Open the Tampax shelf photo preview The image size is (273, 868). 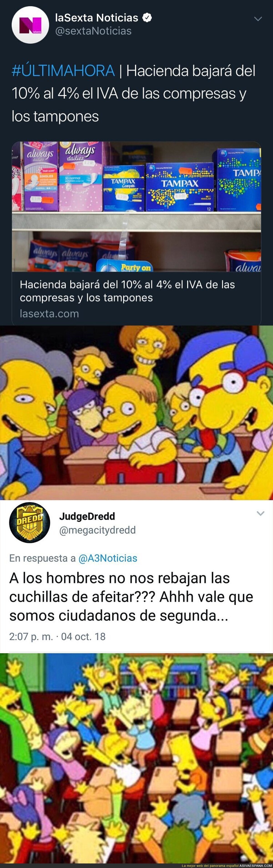tap(136, 207)
